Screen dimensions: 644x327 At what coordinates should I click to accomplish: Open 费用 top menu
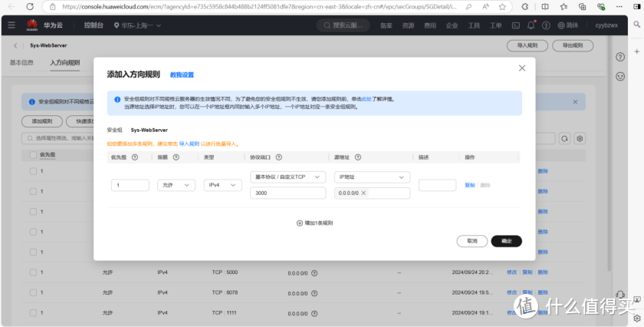pyautogui.click(x=430, y=25)
